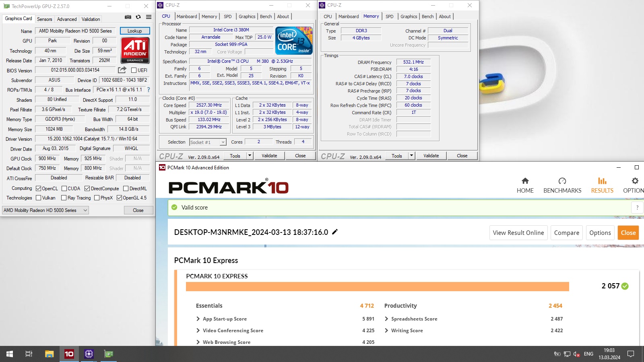644x362 pixels.
Task: Open PCMark 10 OPTIONS gear
Action: point(635,181)
